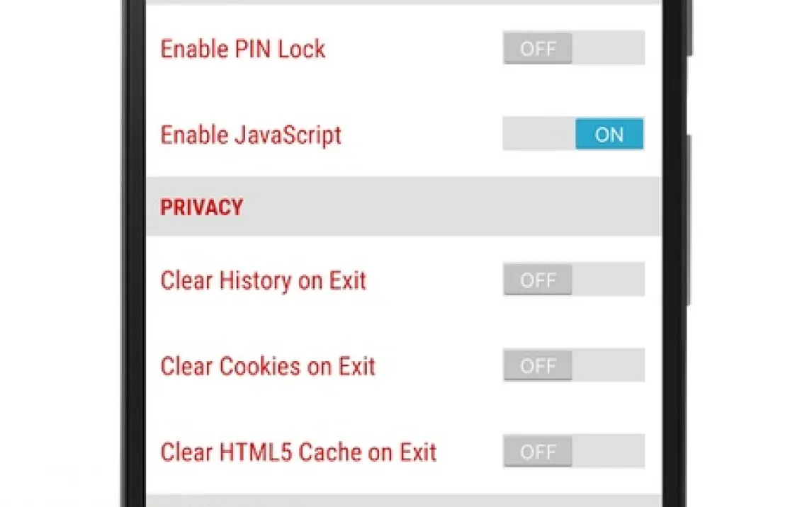
Task: Tap the Clear History on Exit label
Action: pyautogui.click(x=263, y=280)
